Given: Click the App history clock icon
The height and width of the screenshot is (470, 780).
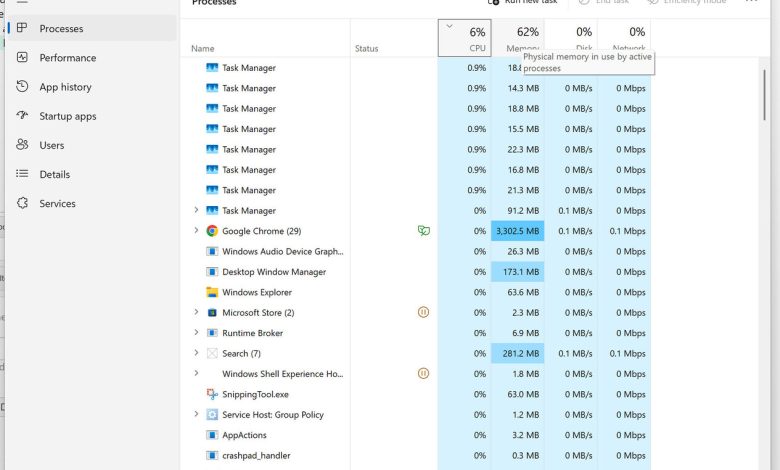Looking at the screenshot, I should [x=22, y=87].
